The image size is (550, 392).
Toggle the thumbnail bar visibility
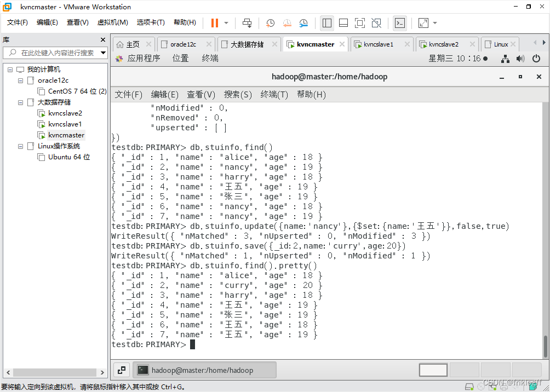coord(343,23)
